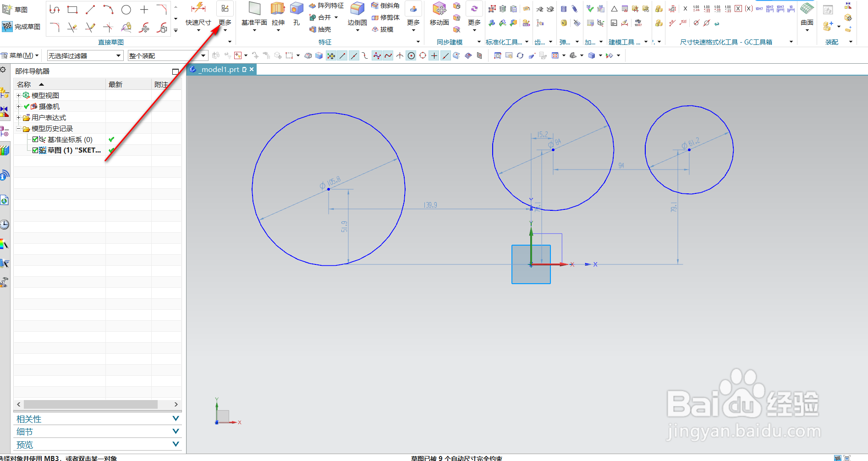The width and height of the screenshot is (868, 461).
Task: Click 完成草图 to finish sketch
Action: (x=21, y=27)
